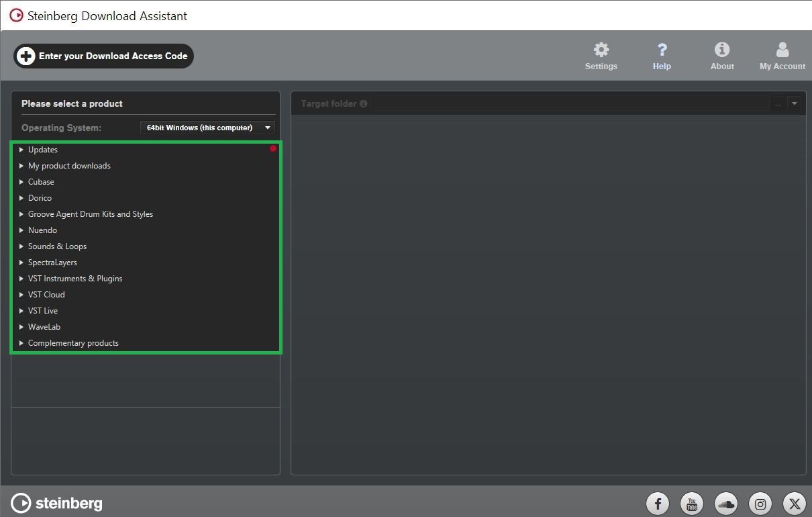Expand the Nuendo tree arrow
The height and width of the screenshot is (517, 812).
[21, 230]
